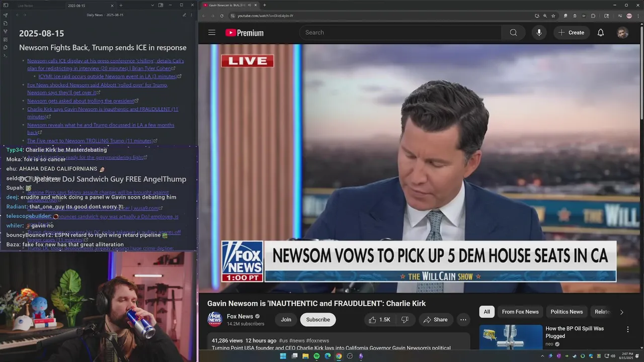Open the Chrome three-dot menu
The image size is (644, 362).
tap(637, 16)
